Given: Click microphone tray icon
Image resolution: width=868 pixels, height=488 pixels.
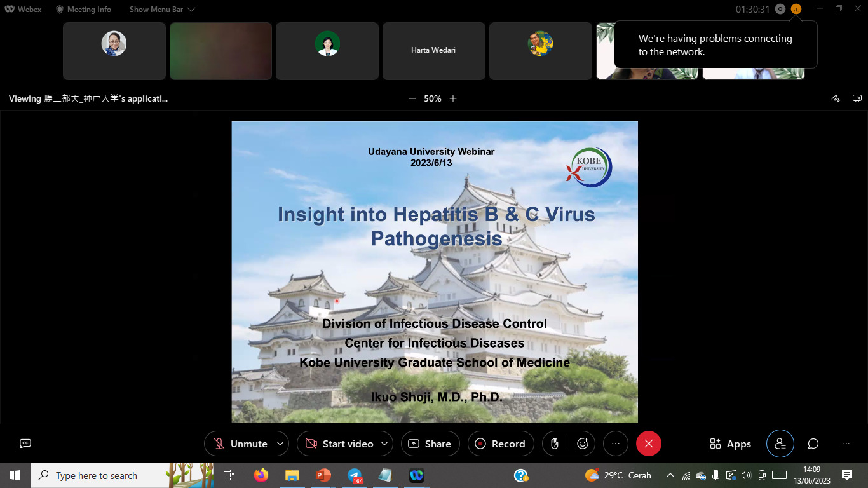Looking at the screenshot, I should (x=716, y=475).
